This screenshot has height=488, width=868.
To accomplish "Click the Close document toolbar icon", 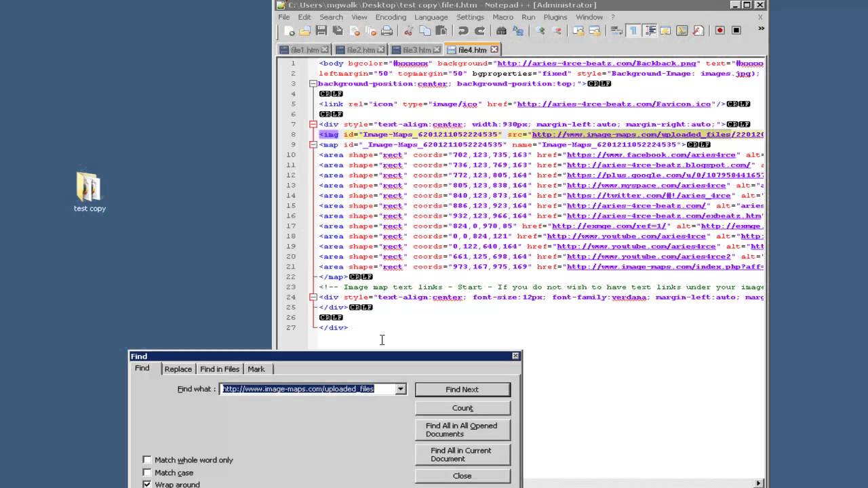I will [x=354, y=30].
